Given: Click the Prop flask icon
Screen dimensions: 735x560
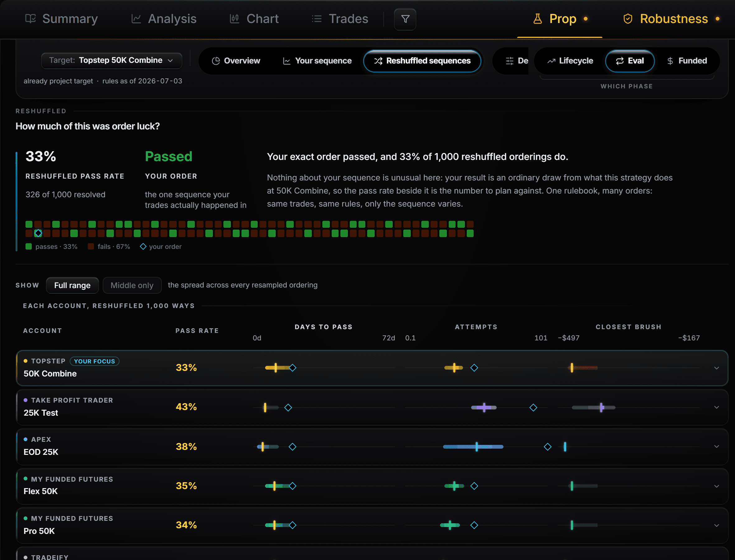Looking at the screenshot, I should (538, 19).
